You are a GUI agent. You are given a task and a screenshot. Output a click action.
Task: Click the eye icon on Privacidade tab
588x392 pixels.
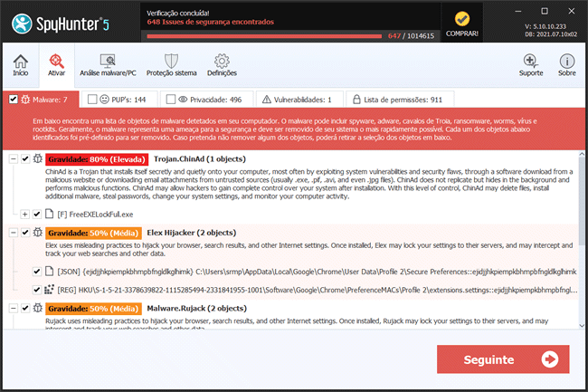[183, 100]
